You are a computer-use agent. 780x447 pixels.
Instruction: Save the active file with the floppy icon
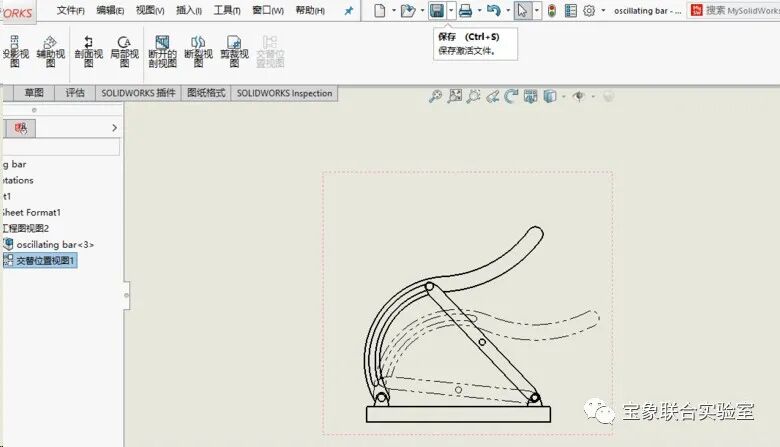point(437,10)
